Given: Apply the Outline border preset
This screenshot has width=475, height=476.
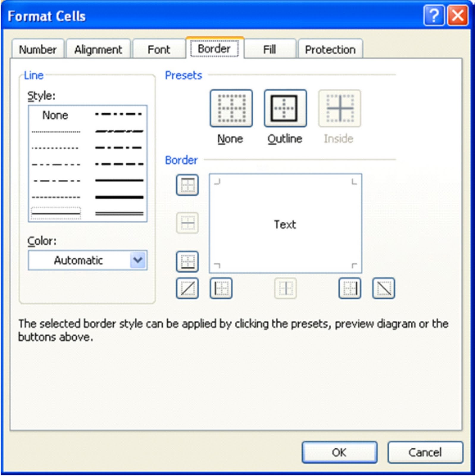Looking at the screenshot, I should [285, 108].
